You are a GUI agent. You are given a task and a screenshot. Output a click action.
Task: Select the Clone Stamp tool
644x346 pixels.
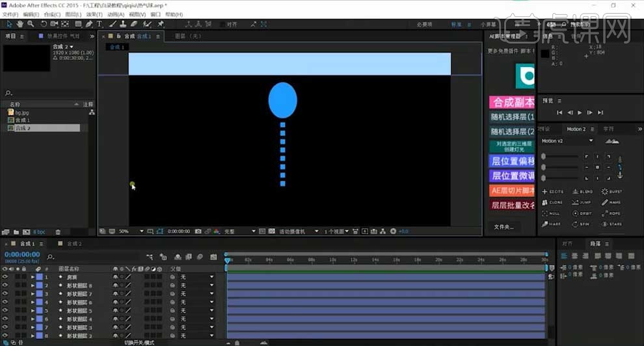123,24
